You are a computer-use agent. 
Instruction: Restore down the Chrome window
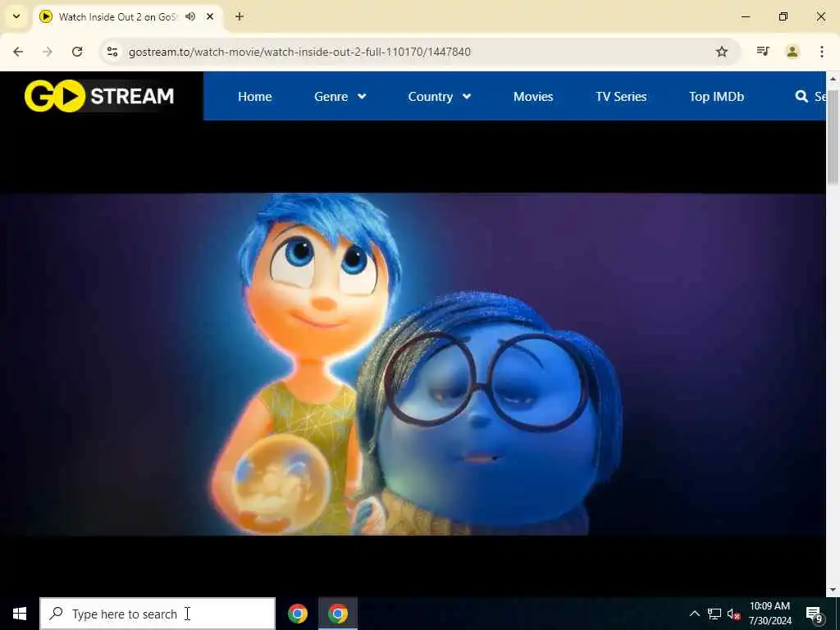(x=783, y=16)
